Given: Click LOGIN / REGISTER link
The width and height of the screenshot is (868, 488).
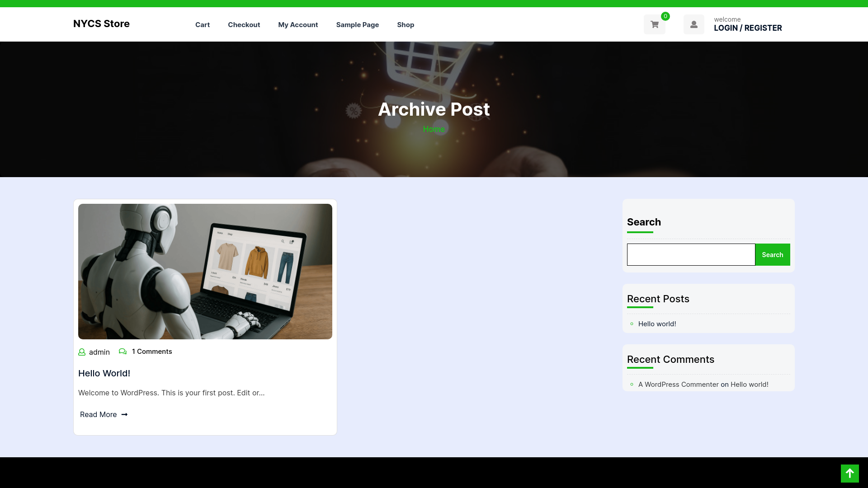Looking at the screenshot, I should pos(747,28).
